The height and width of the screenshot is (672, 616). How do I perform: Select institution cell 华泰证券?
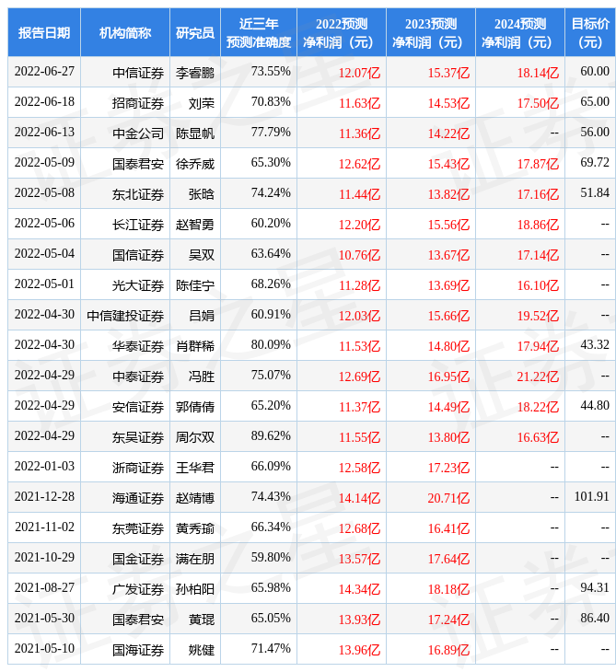click(x=138, y=346)
